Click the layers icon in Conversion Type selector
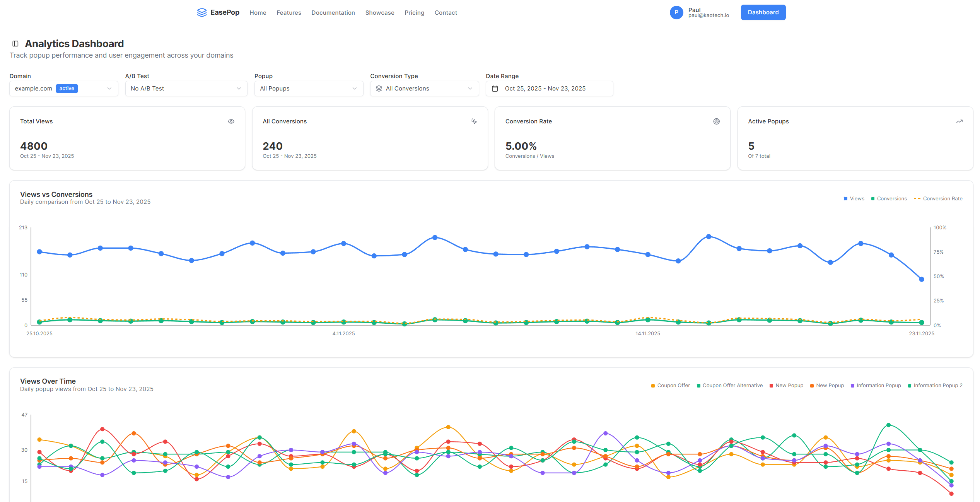This screenshot has height=502, width=980. coord(379,88)
